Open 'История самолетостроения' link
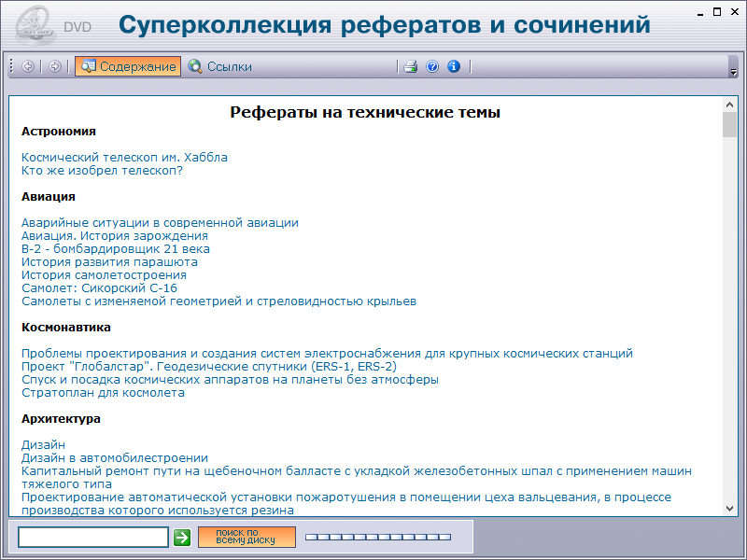The image size is (747, 560). coord(104,274)
